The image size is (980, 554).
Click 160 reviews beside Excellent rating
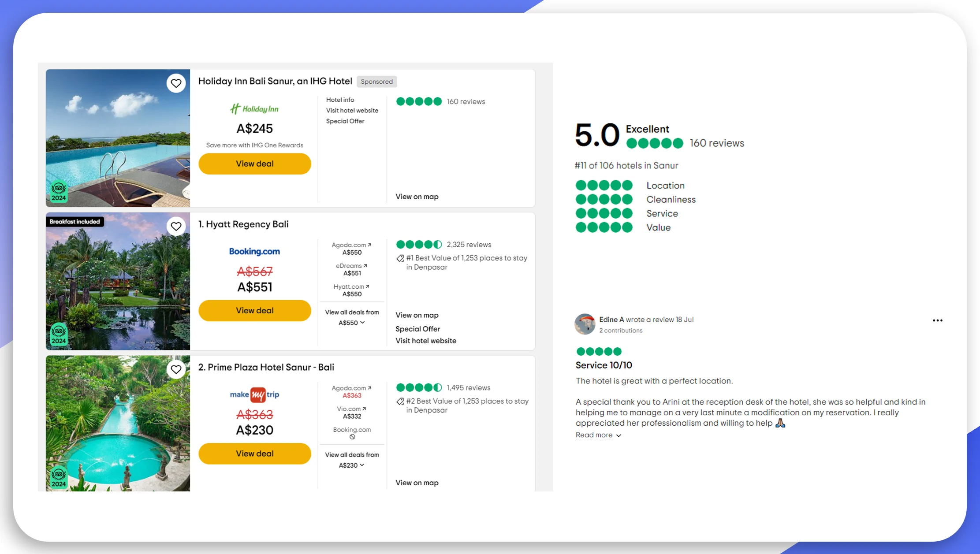click(x=717, y=144)
